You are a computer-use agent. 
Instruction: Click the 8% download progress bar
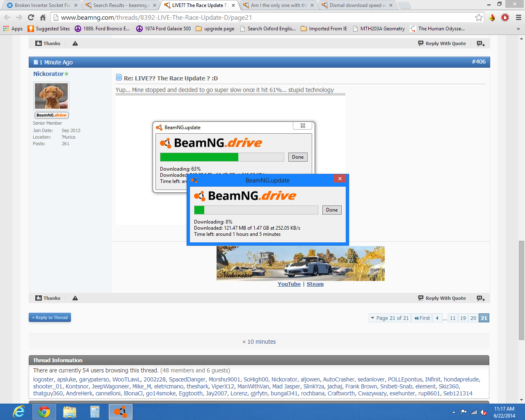tap(256, 210)
